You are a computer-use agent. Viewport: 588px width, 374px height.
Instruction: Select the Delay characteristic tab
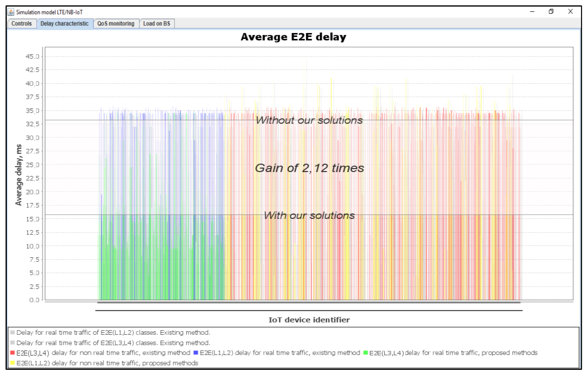(x=65, y=24)
